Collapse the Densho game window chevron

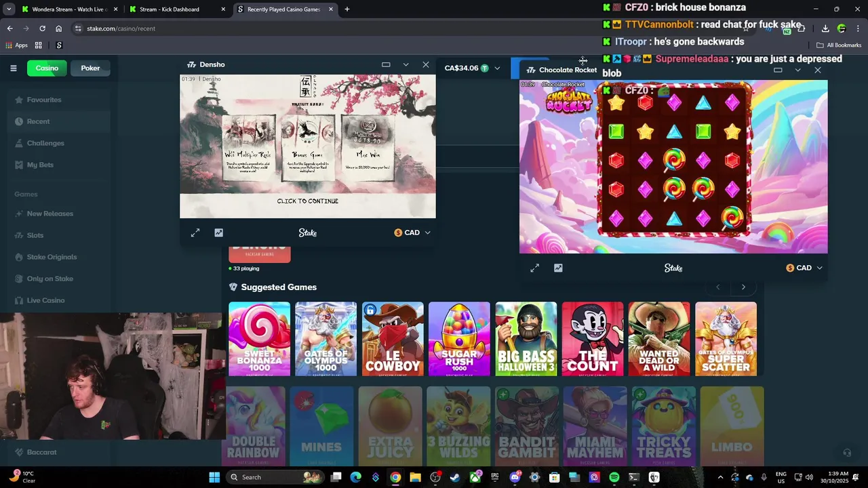pos(406,64)
